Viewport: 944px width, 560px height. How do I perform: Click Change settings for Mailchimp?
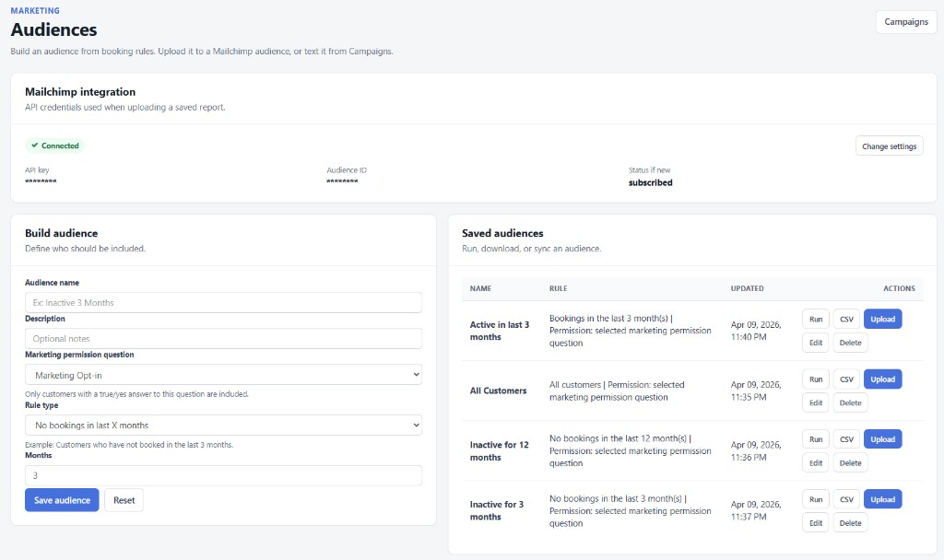(890, 146)
